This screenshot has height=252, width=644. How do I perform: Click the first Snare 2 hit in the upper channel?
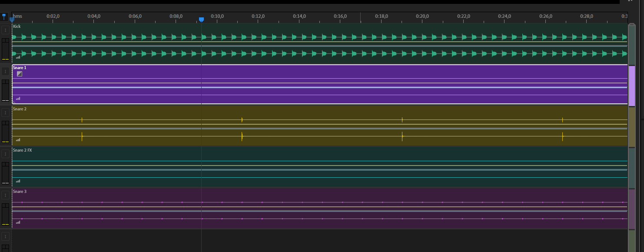click(x=82, y=120)
